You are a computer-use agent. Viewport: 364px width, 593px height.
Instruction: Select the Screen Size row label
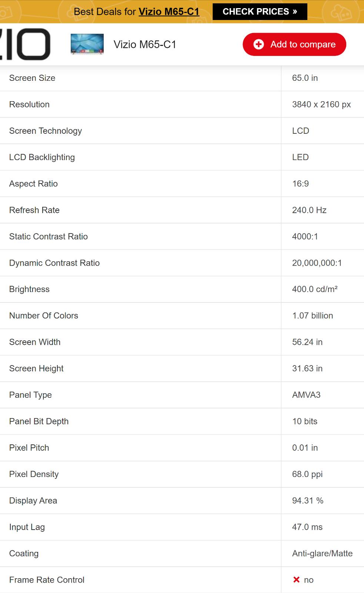32,78
